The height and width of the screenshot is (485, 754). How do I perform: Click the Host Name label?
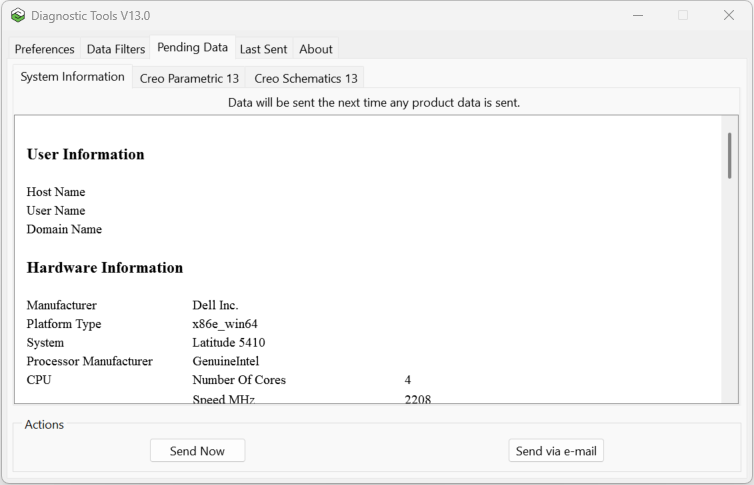56,192
